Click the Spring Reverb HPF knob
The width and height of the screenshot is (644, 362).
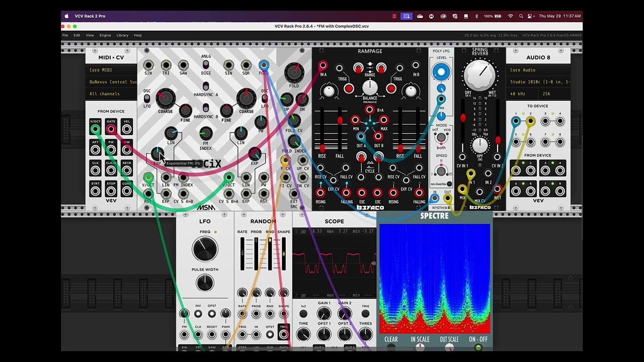pos(479,146)
